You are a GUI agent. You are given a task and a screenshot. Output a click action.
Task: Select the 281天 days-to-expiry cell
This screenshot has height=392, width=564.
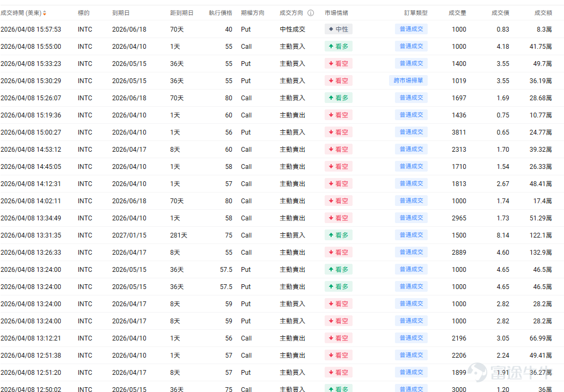click(x=179, y=235)
